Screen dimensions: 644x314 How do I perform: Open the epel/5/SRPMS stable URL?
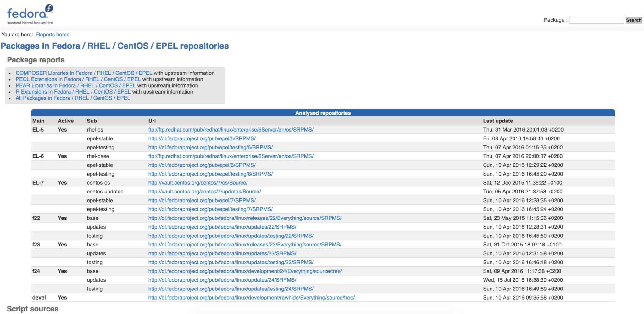(202, 138)
